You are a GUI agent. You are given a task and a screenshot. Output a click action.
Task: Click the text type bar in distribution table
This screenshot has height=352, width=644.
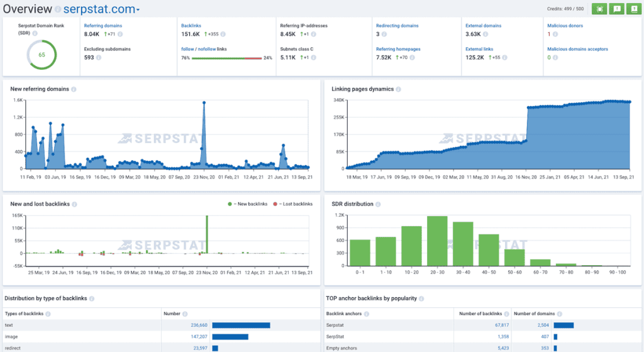tap(241, 326)
